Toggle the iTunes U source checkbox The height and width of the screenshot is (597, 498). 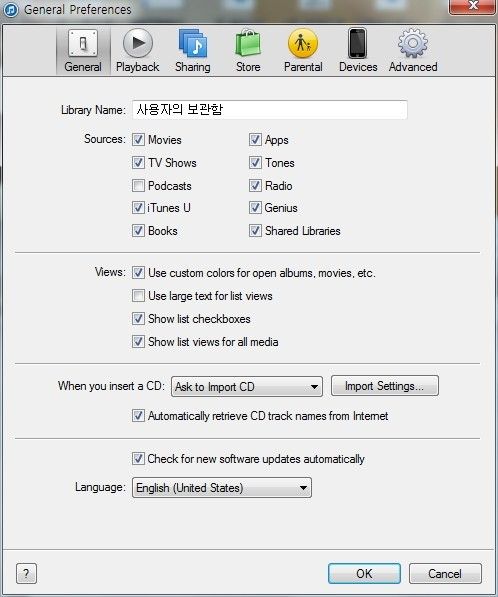pyautogui.click(x=138, y=208)
